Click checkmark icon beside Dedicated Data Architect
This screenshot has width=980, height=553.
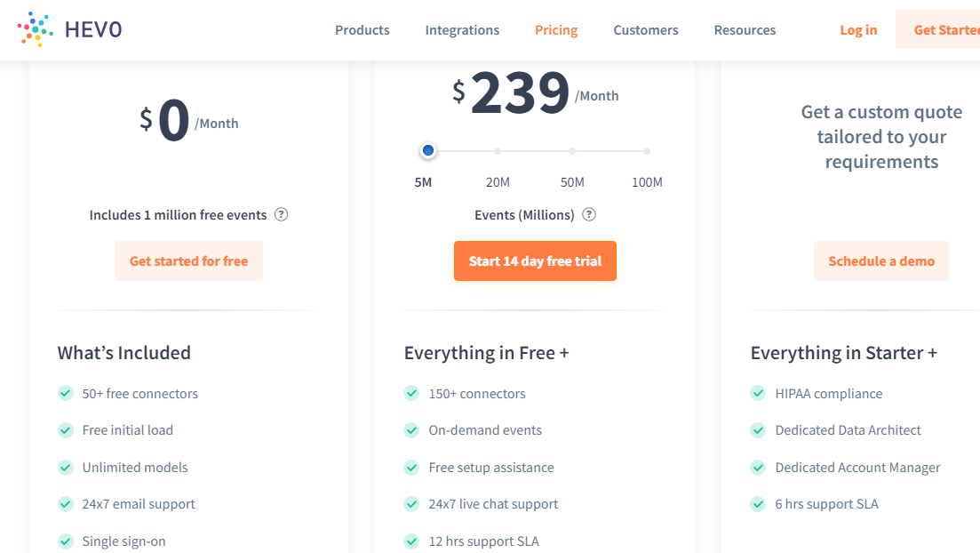758,430
